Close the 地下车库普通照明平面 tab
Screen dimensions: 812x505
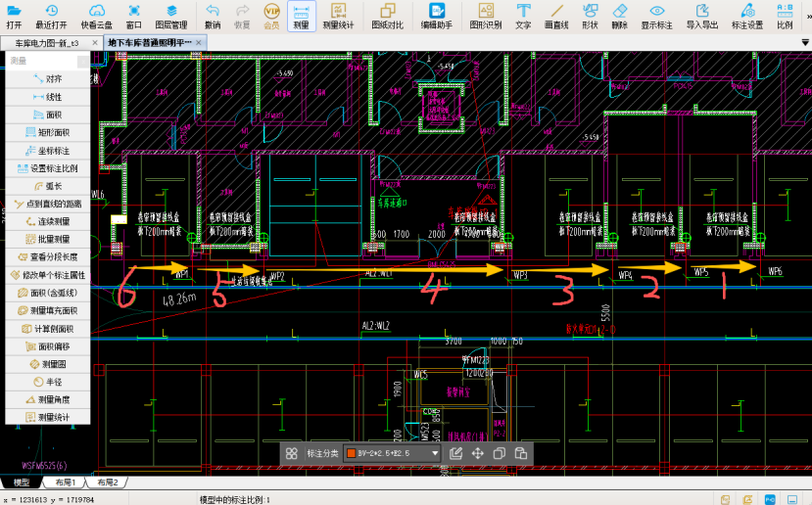[x=199, y=43]
